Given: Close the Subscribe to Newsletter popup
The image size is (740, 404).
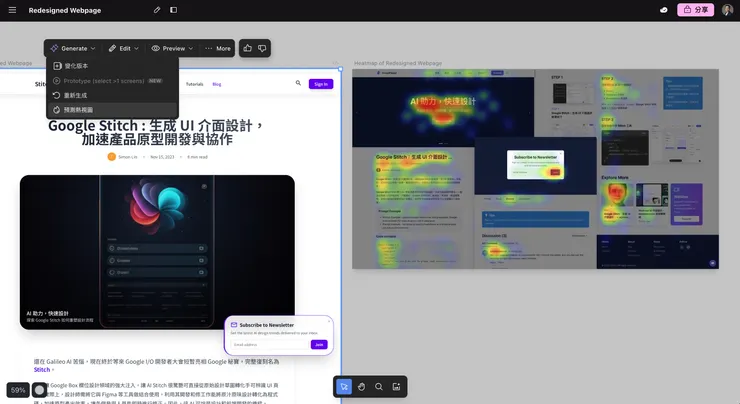Looking at the screenshot, I should pos(329,321).
